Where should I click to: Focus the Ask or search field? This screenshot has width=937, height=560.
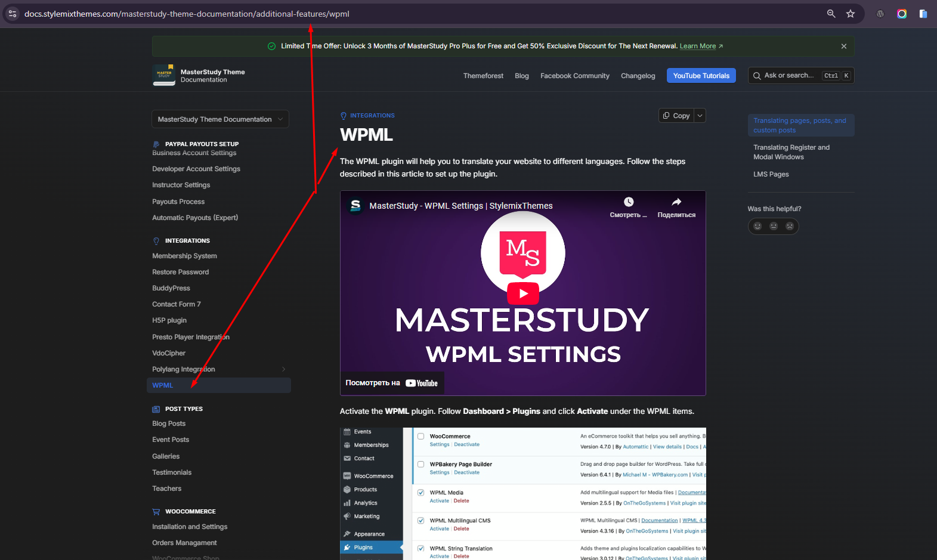point(801,76)
